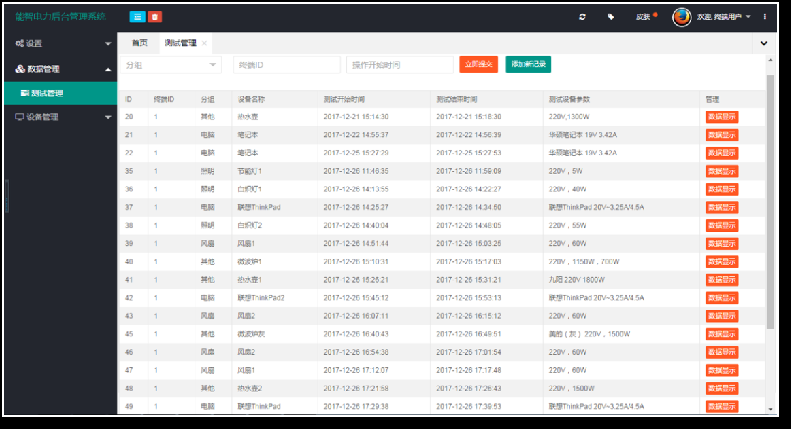Click the 测试开始时间 column header
Screen dimensions: 791x429
[x=344, y=99]
